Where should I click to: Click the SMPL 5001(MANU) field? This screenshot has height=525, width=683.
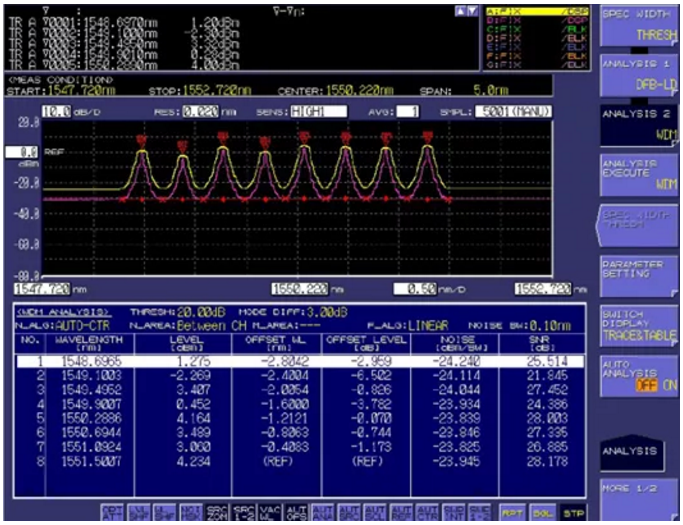tap(513, 112)
